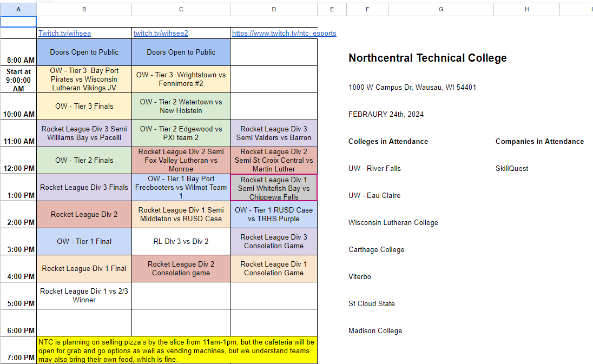The width and height of the screenshot is (593, 364).
Task: Select the Carthage College cell
Action: click(x=376, y=249)
